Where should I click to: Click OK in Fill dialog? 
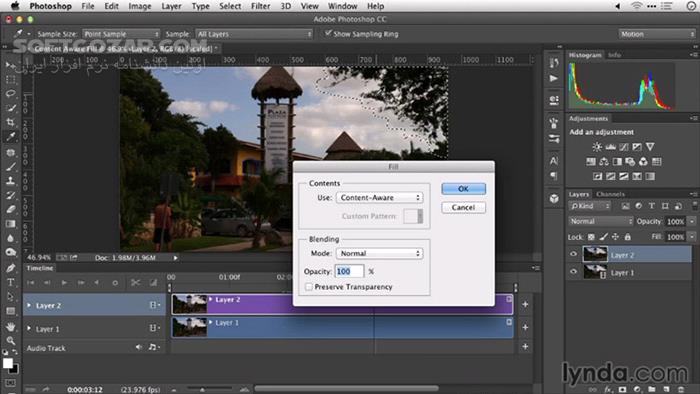coord(463,189)
